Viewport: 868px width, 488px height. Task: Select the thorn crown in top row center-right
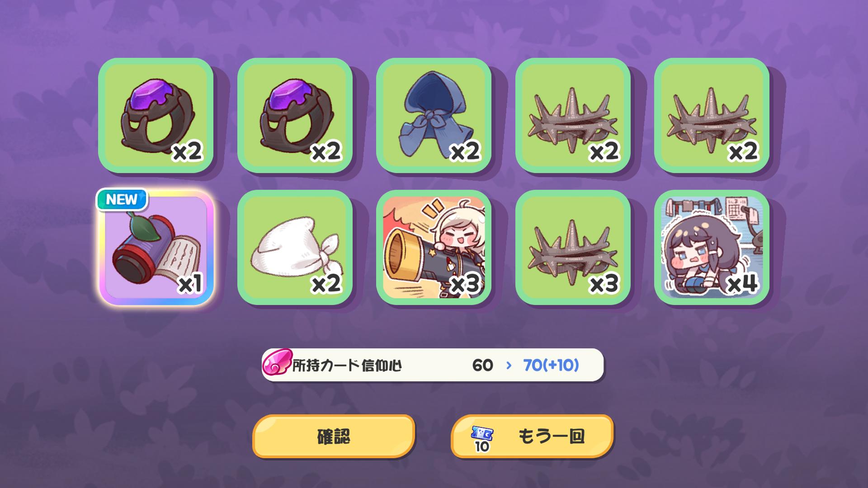point(573,115)
